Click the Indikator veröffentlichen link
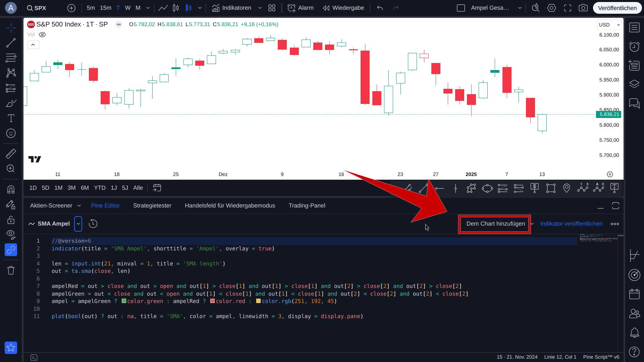The height and width of the screenshot is (362, 644). (x=571, y=224)
